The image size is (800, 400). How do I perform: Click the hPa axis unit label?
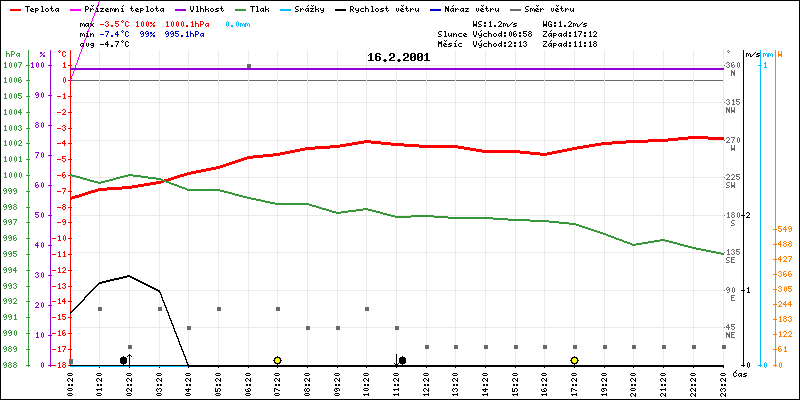(12, 54)
